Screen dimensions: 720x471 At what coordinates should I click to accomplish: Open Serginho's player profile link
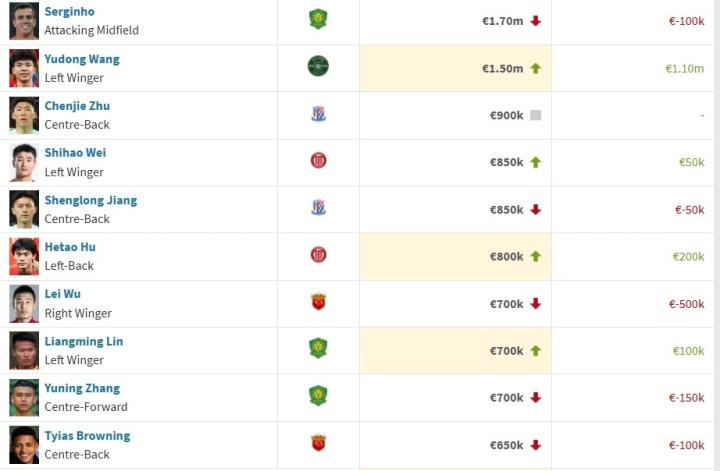coord(69,11)
